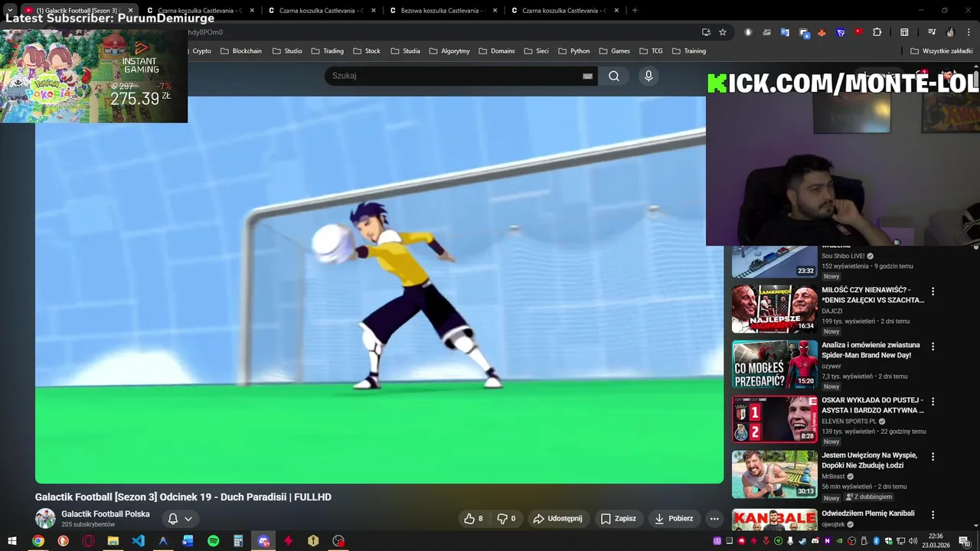Open the Chrome profile avatar

[950, 32]
